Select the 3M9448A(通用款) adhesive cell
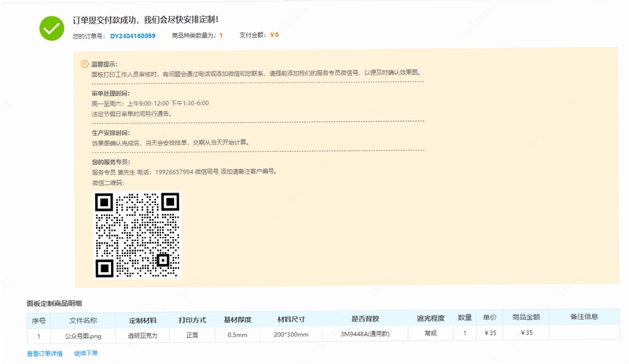 [365, 334]
